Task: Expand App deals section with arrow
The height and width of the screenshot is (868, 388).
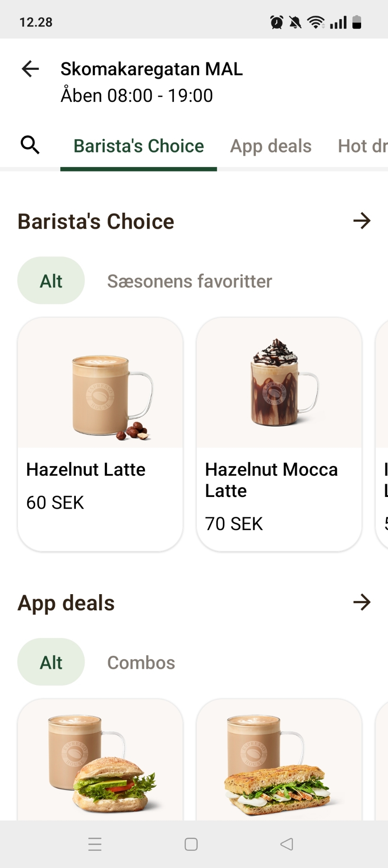Action: (x=362, y=602)
